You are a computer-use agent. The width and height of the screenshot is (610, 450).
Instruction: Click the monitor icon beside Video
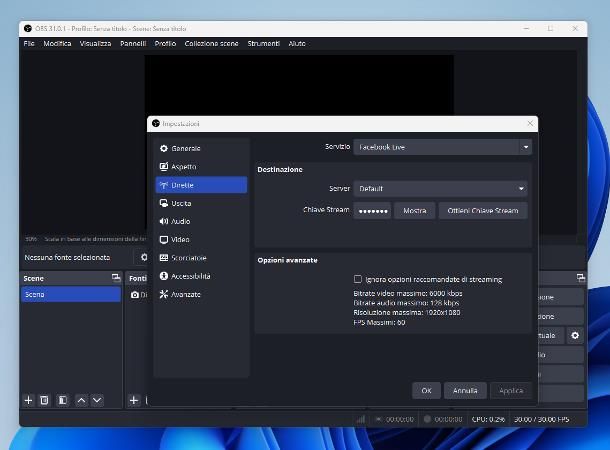click(164, 240)
